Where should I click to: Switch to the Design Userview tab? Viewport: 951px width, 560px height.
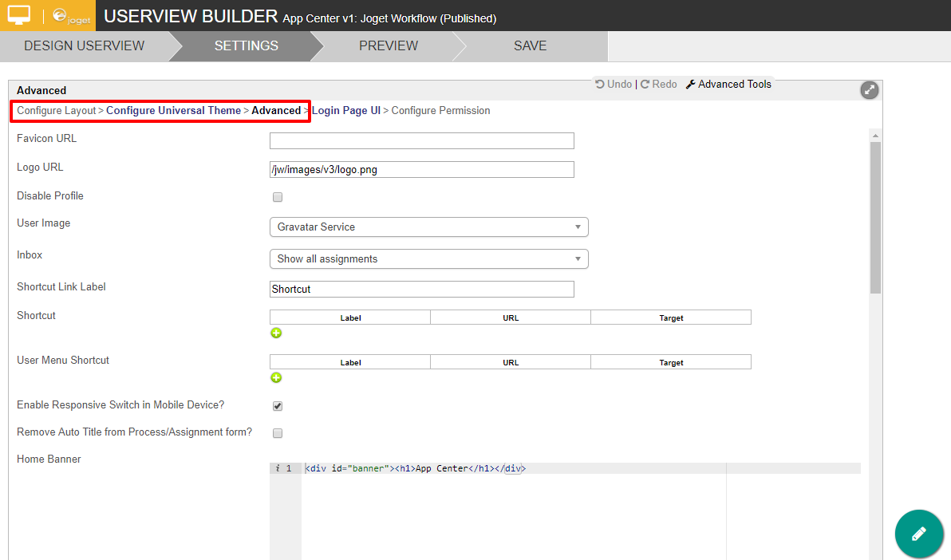(84, 46)
